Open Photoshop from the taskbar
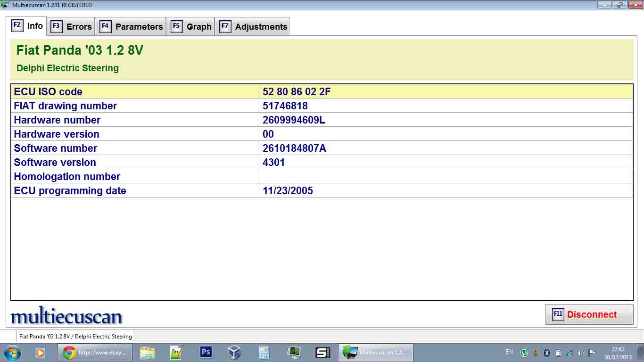Screen dimensions: 644x362 pos(206,353)
